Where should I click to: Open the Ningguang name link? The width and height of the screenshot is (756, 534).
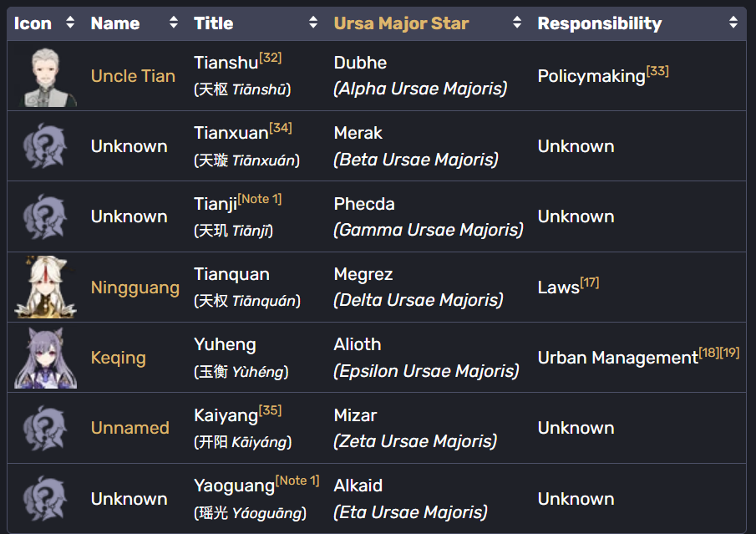tap(134, 287)
